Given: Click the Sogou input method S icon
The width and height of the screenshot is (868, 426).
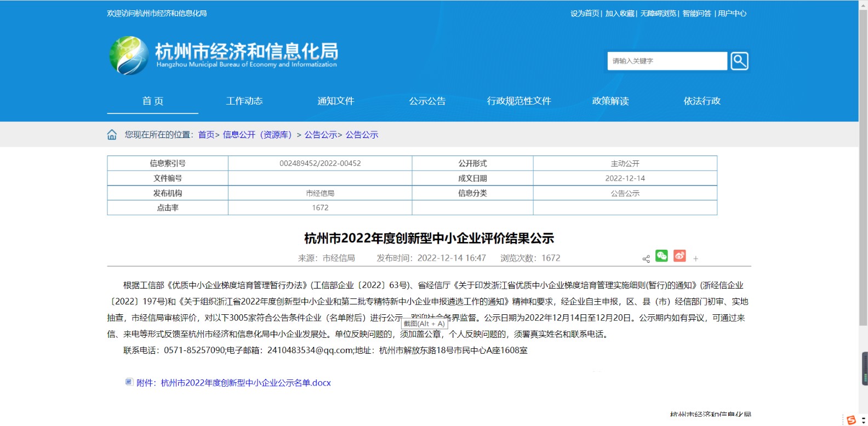Looking at the screenshot, I should click(851, 419).
